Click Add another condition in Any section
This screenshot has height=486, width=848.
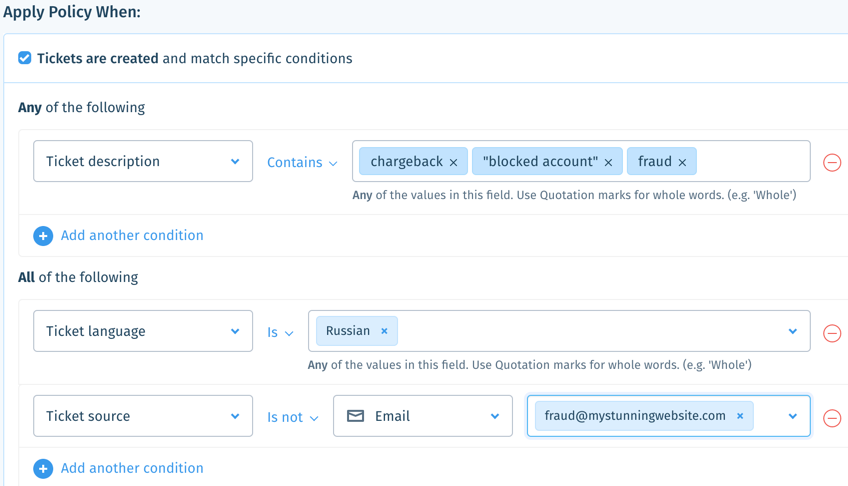(x=132, y=235)
